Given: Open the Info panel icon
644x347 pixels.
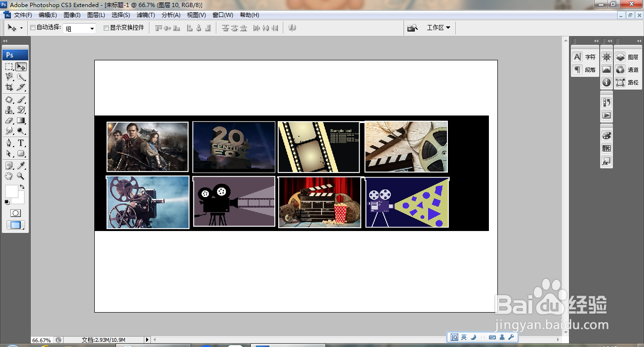Looking at the screenshot, I should [607, 83].
